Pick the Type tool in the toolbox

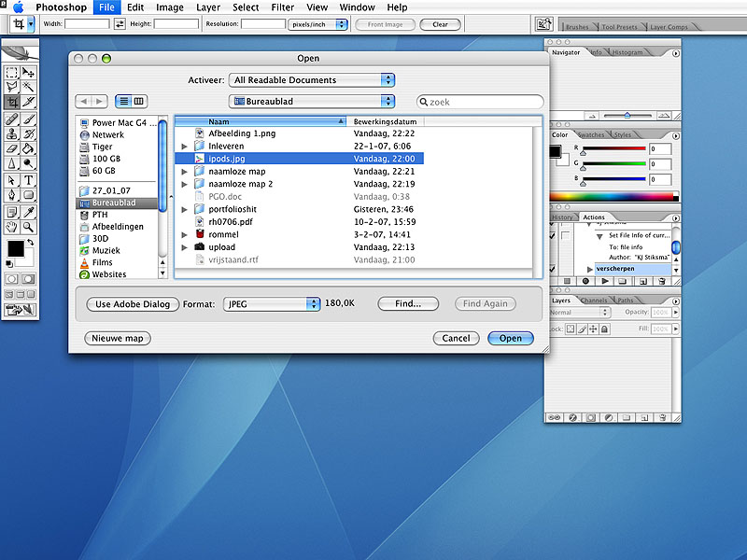tap(29, 179)
